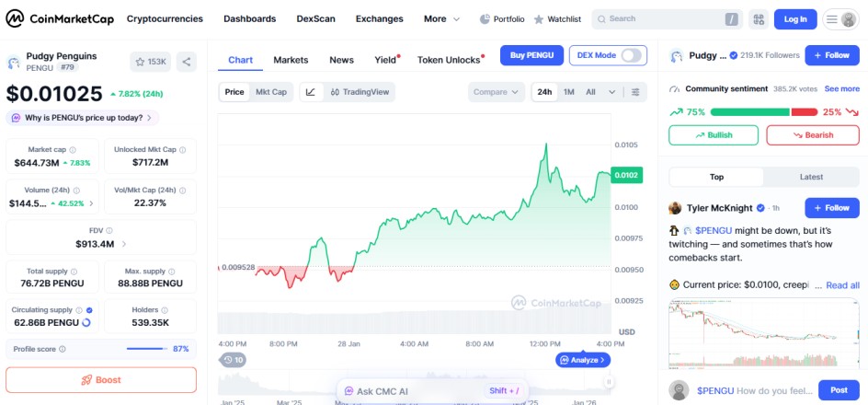Select the 24h time range
This screenshot has width=868, height=405.
click(544, 92)
